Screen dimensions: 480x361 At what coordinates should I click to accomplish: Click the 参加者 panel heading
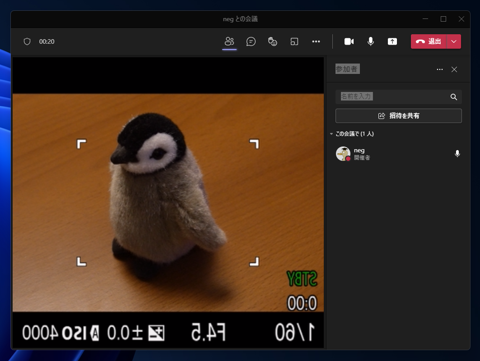347,69
